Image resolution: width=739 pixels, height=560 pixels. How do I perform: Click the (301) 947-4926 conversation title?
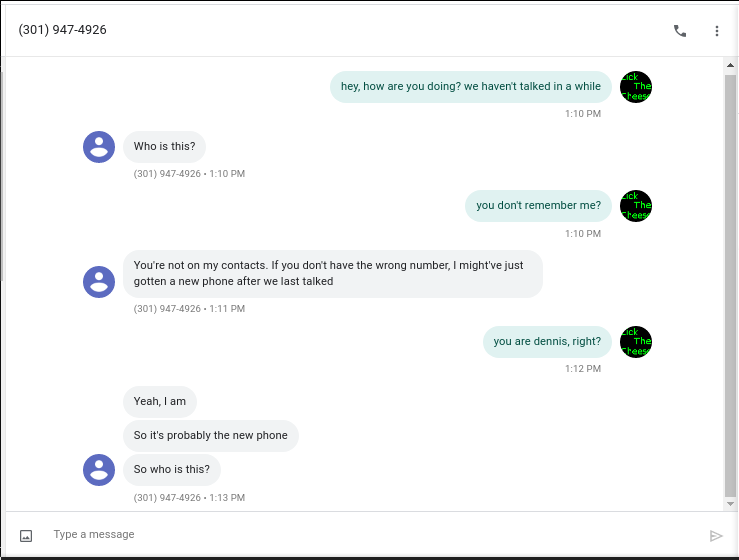63,30
